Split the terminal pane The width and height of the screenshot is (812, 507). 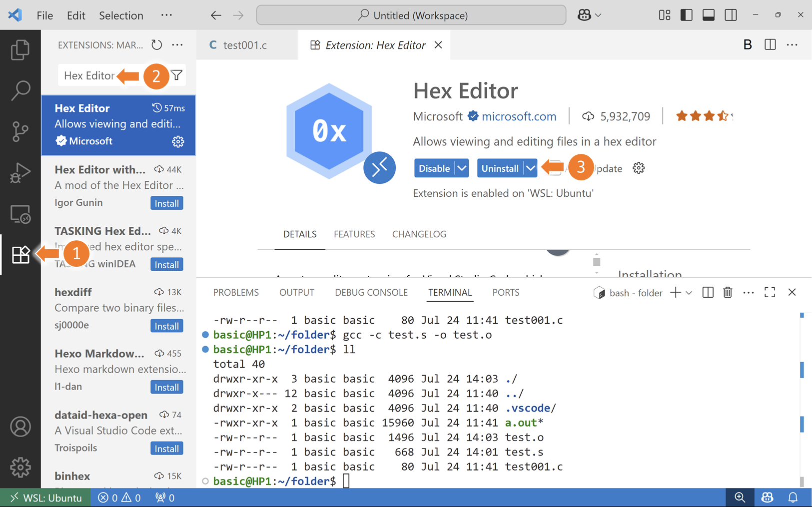(708, 293)
